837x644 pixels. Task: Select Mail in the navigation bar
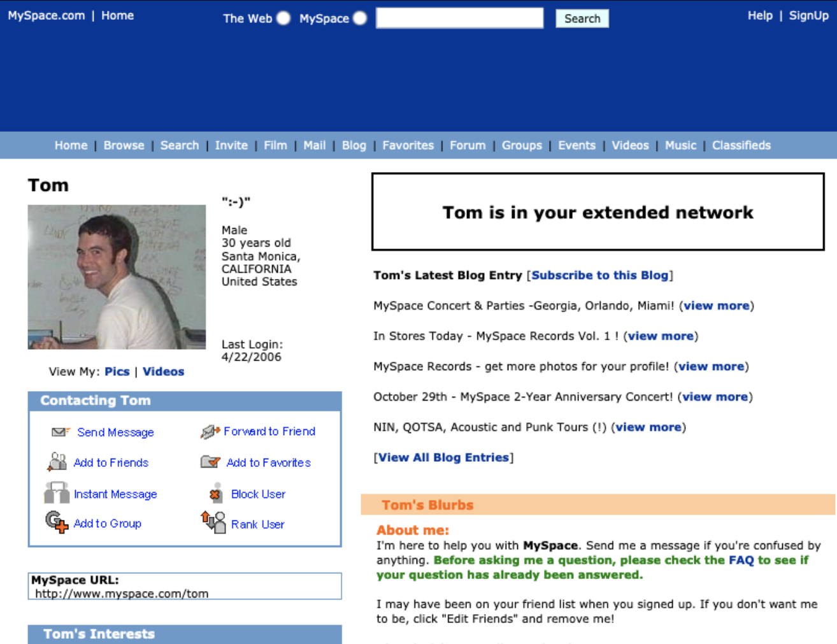tap(315, 145)
